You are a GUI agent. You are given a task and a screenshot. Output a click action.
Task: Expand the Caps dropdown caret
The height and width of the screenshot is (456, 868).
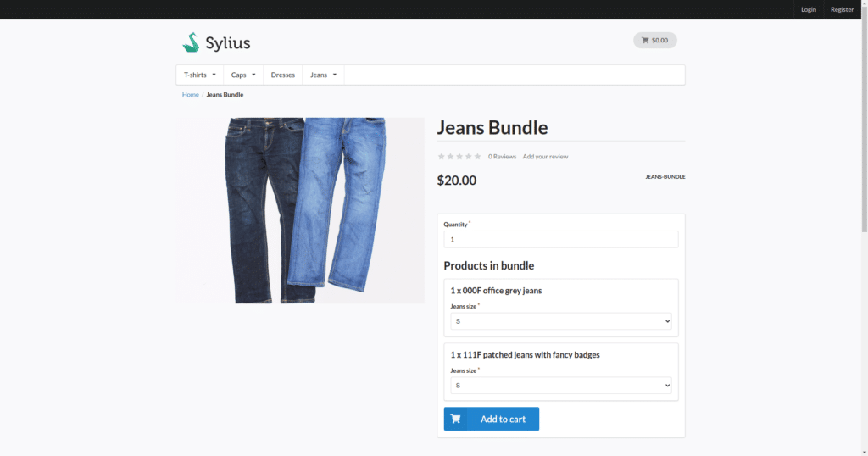click(253, 75)
